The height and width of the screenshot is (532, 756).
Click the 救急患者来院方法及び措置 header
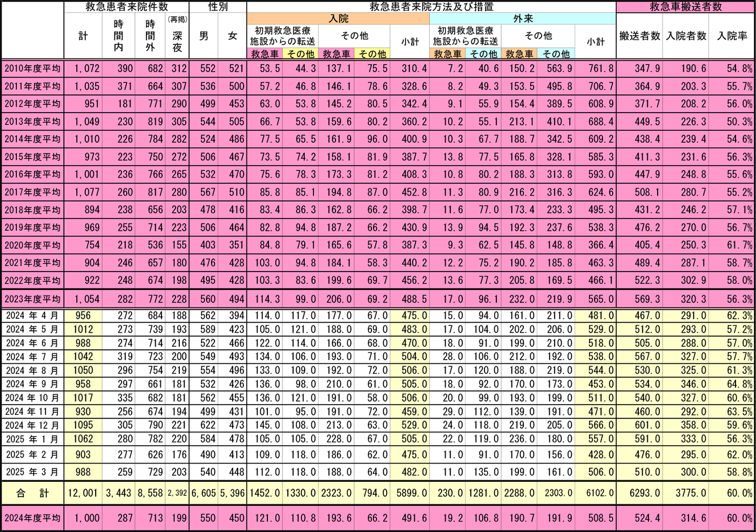pyautogui.click(x=431, y=7)
